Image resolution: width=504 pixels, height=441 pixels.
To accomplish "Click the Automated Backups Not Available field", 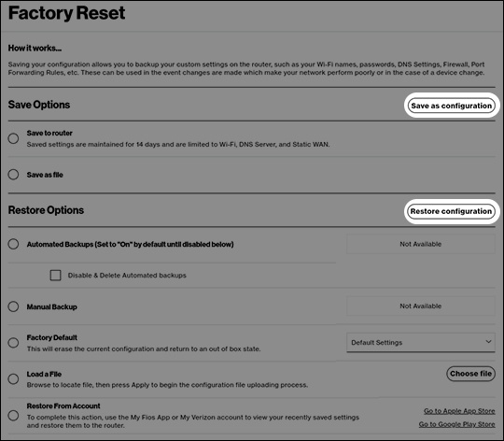I will [x=421, y=244].
